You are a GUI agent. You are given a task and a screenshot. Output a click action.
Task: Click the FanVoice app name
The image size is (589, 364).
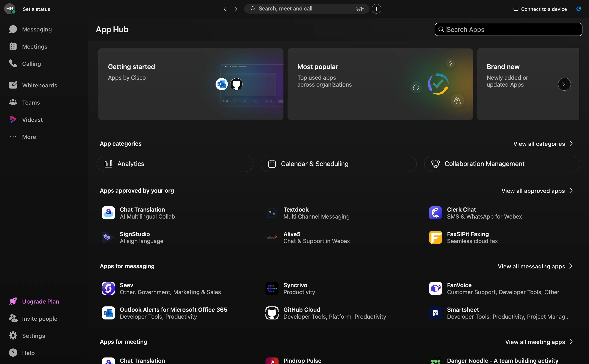pos(459,285)
